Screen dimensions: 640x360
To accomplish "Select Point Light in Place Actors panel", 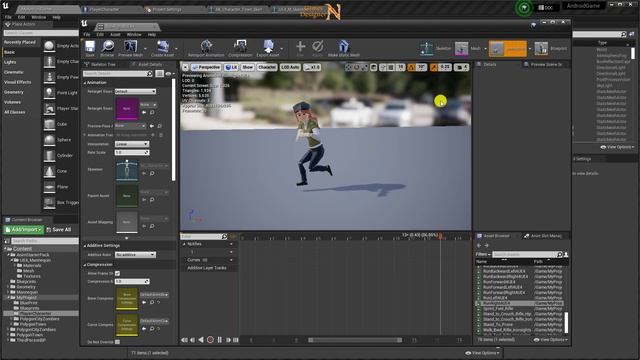I will (x=61, y=93).
